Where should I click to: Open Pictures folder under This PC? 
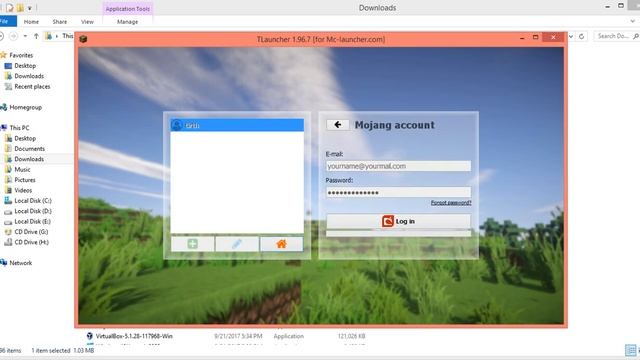click(x=24, y=180)
